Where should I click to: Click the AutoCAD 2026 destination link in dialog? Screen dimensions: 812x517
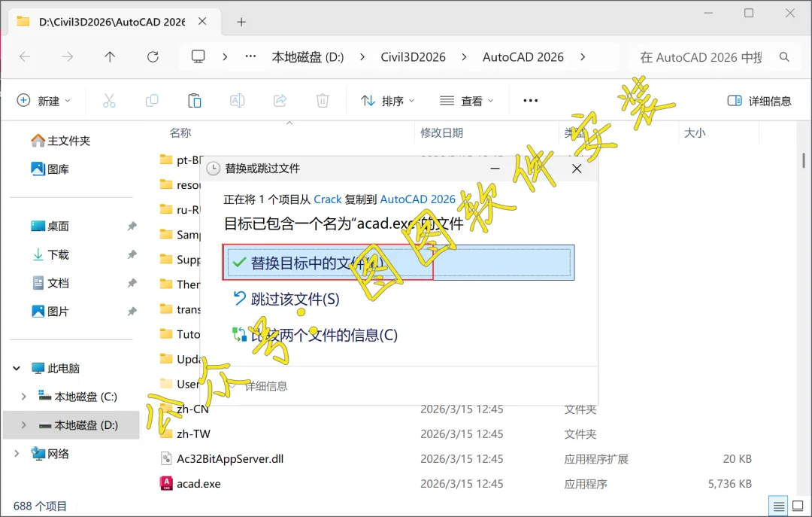click(x=418, y=199)
